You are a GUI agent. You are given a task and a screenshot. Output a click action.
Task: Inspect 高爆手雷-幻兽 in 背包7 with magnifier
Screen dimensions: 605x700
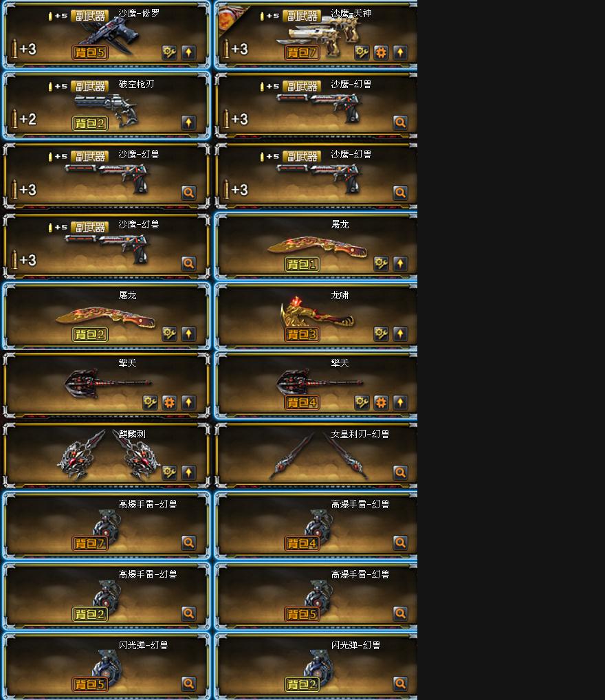tap(189, 543)
